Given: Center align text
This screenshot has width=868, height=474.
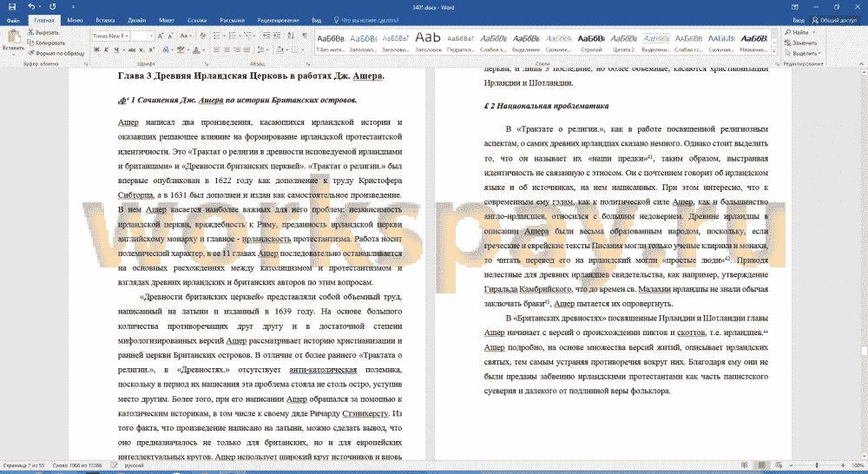Looking at the screenshot, I should (227, 49).
